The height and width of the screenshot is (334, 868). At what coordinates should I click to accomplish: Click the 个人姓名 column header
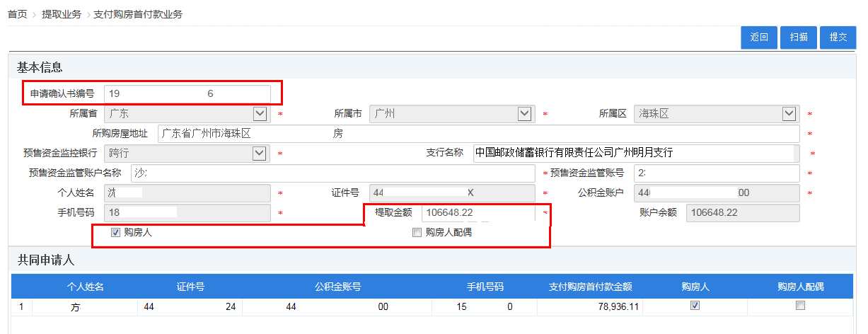point(85,287)
